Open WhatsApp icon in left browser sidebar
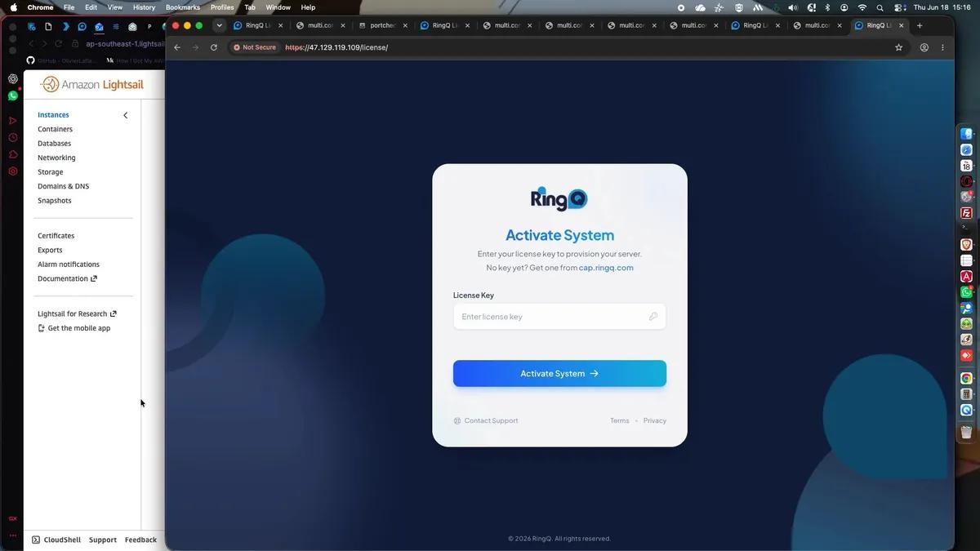 pyautogui.click(x=13, y=96)
